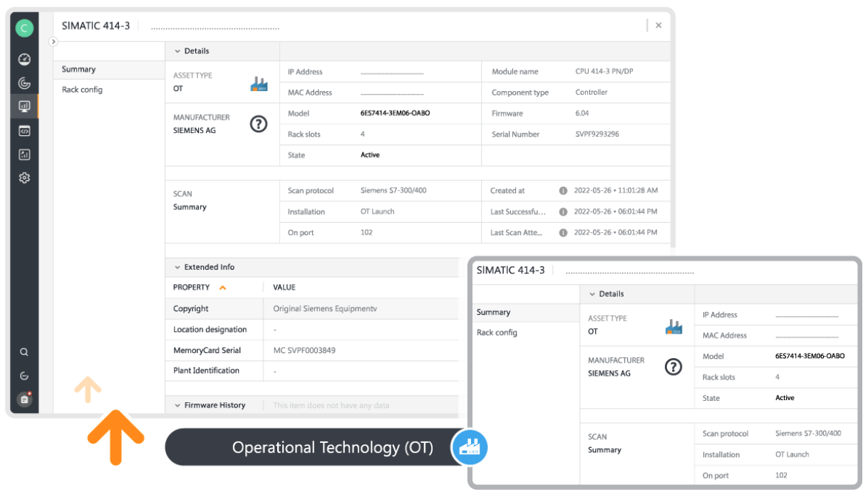Collapse the Details section in inset window
Viewport: 868px width, 497px height.
pyautogui.click(x=592, y=294)
